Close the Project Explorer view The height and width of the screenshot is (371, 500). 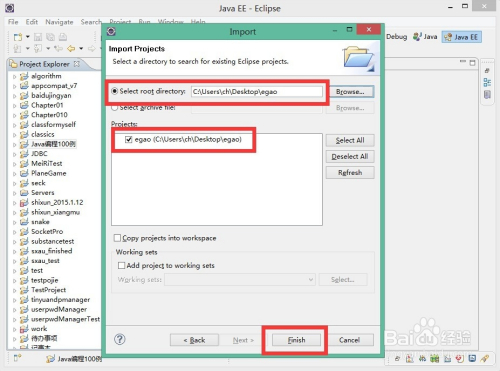pyautogui.click(x=77, y=64)
